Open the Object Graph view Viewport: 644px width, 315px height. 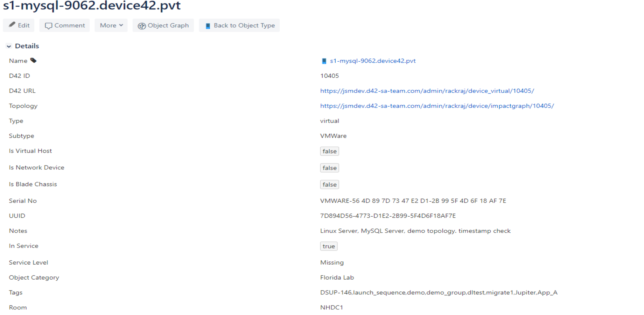coord(163,25)
